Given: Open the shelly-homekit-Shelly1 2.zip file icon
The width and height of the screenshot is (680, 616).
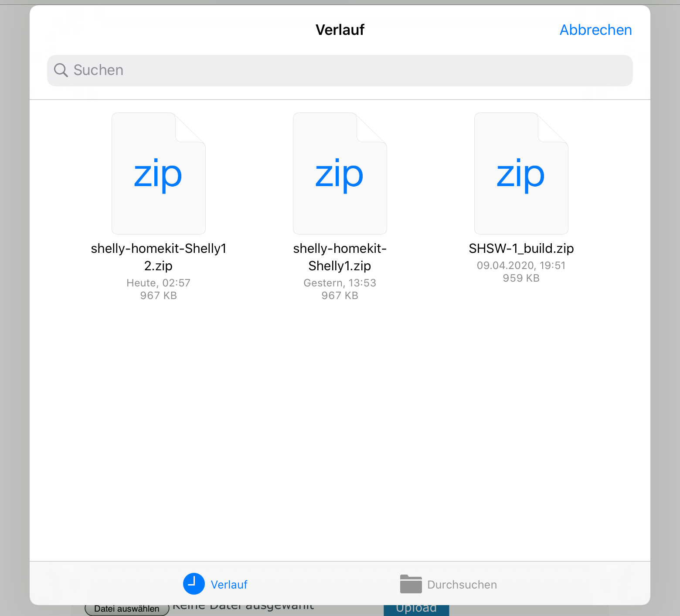Looking at the screenshot, I should [159, 174].
